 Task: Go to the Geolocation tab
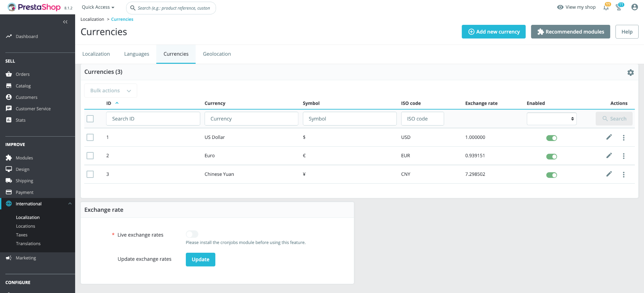[217, 54]
